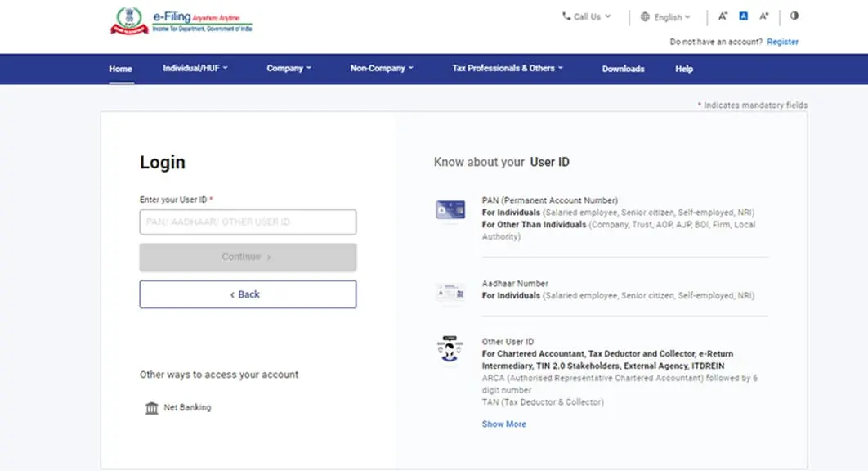Open the Help menu item
This screenshot has height=471, width=868.
click(x=683, y=69)
